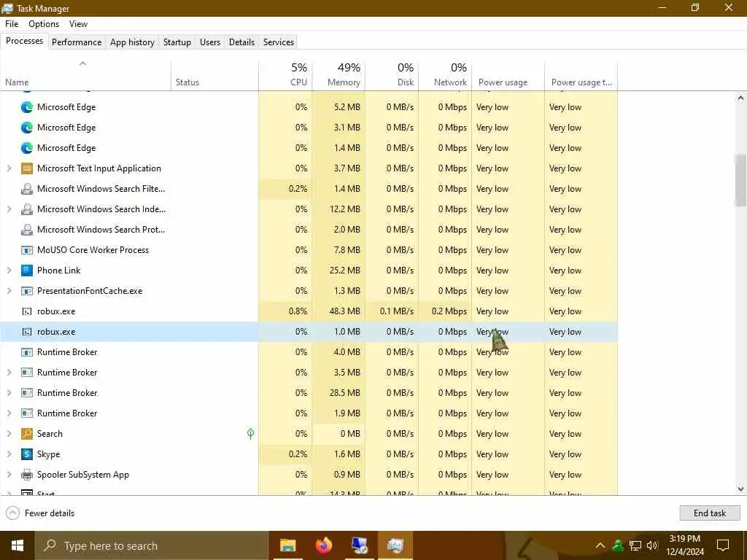Viewport: 747px width, 560px height.
Task: Click the Skype process icon
Action: pos(27,454)
